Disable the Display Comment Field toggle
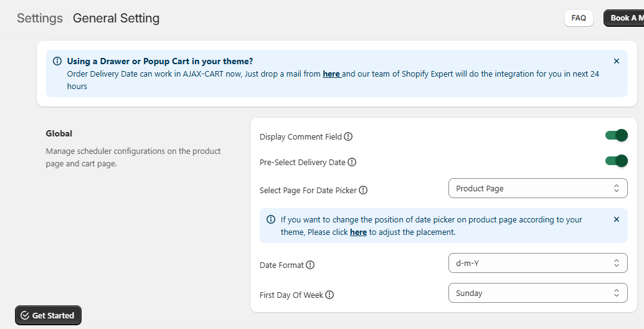Screen dimensions: 644x329 click(x=616, y=136)
